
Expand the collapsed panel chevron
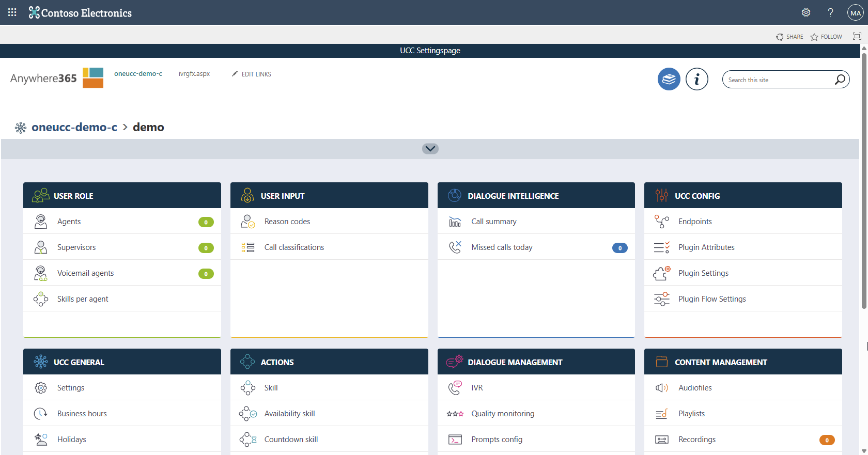click(x=430, y=149)
